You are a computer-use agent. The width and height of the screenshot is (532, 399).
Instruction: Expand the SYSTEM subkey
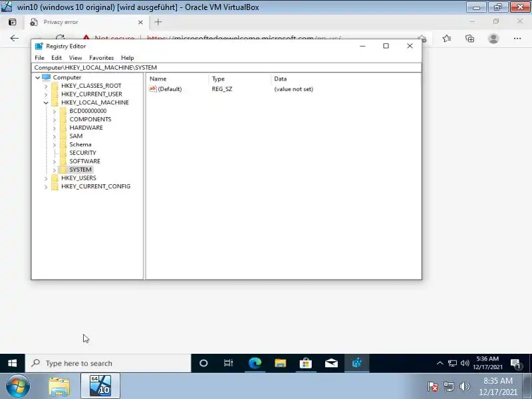55,170
